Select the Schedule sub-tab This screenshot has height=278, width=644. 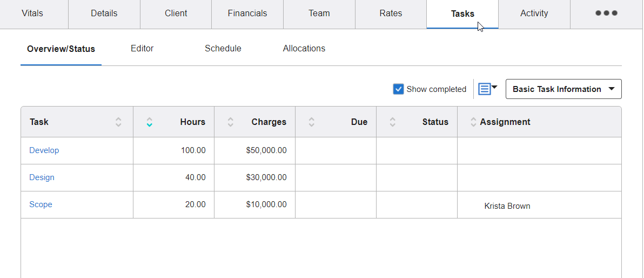(x=223, y=49)
